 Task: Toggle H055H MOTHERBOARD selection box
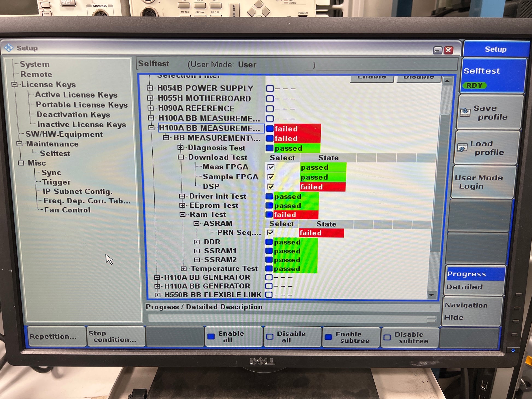coord(270,98)
